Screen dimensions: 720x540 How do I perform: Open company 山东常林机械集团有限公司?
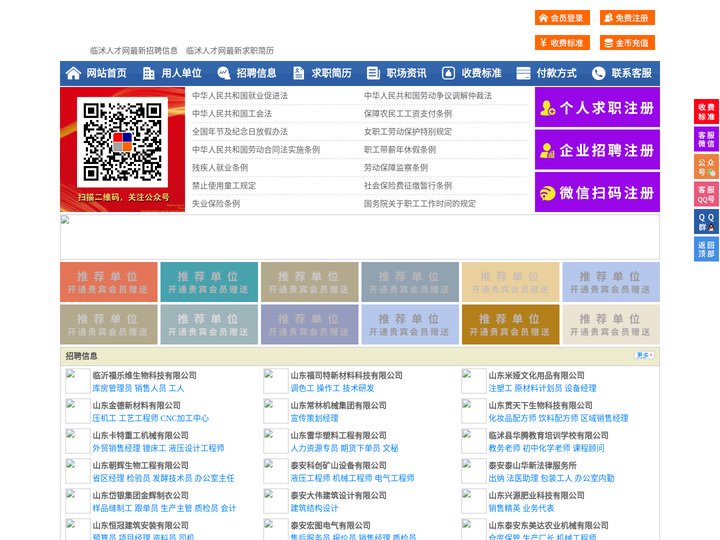[x=338, y=405]
